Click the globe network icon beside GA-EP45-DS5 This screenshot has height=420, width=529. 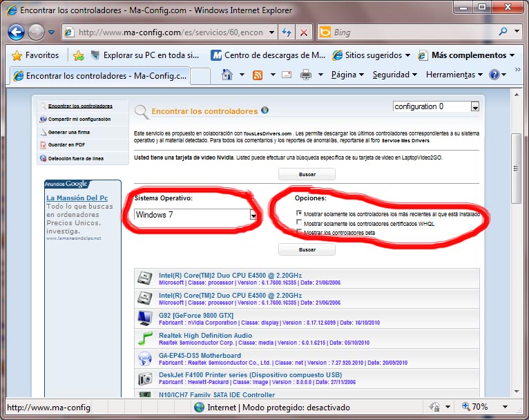click(x=145, y=359)
